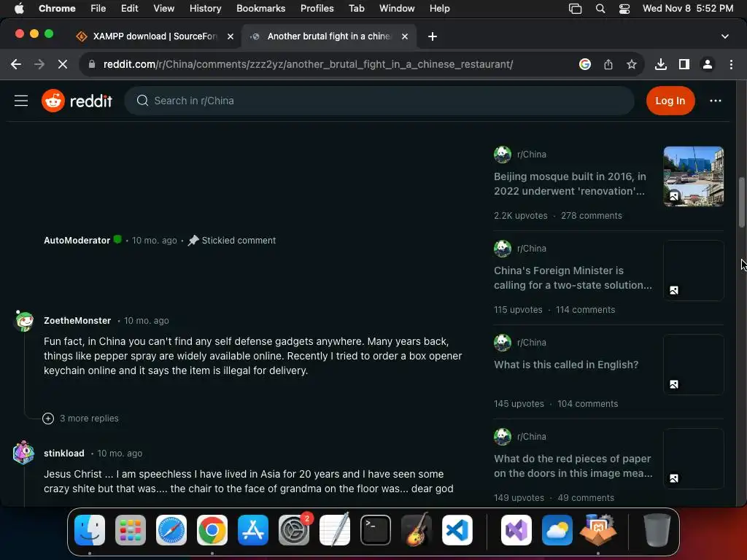
Task: Select the Another brutal fight tab
Action: (x=329, y=36)
